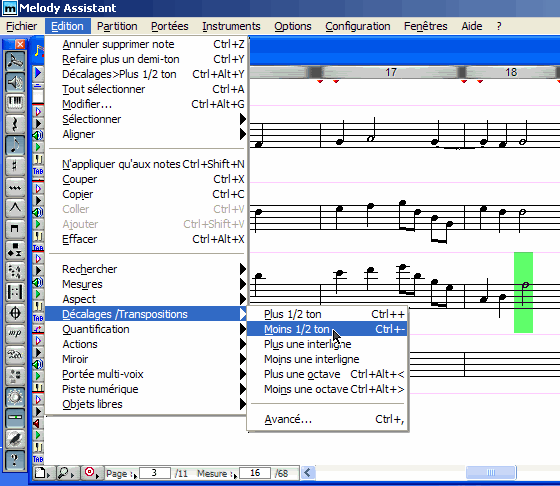The image size is (560, 486).
Task: Click measure 17 in the ruler
Action: [391, 72]
